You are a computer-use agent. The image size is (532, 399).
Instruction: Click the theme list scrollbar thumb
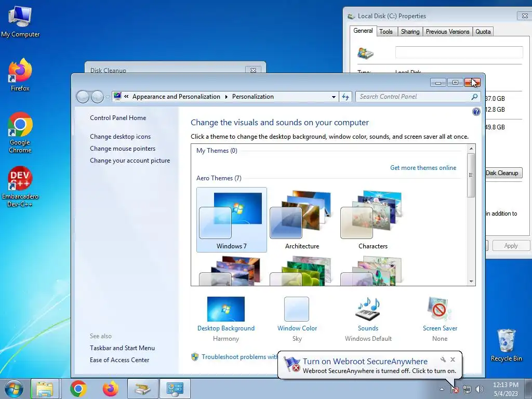click(x=471, y=175)
